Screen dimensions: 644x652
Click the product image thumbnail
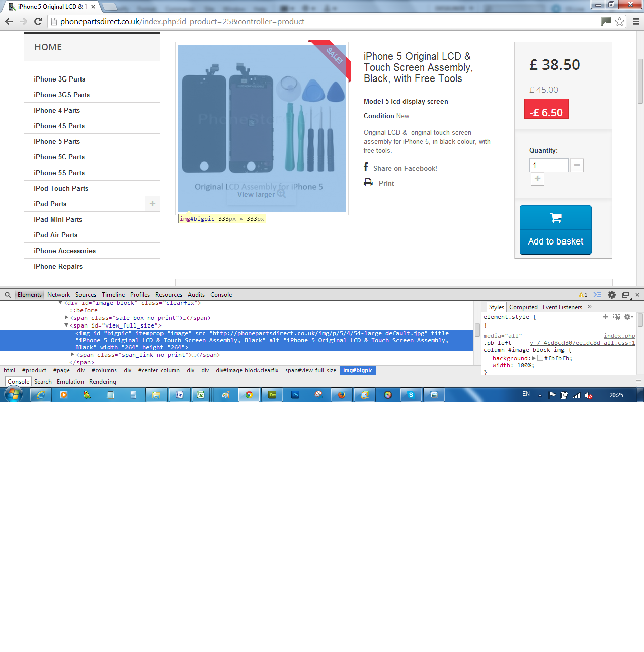click(x=262, y=128)
